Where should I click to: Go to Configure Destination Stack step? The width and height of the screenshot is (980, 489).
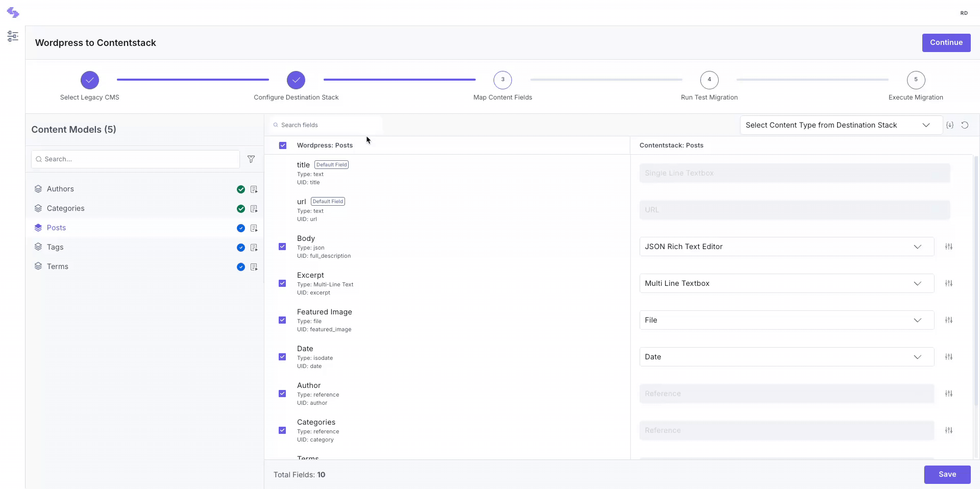click(296, 80)
